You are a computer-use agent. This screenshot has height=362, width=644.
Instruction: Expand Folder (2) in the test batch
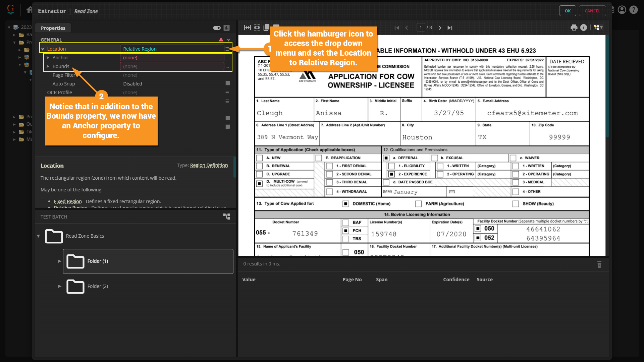point(60,286)
